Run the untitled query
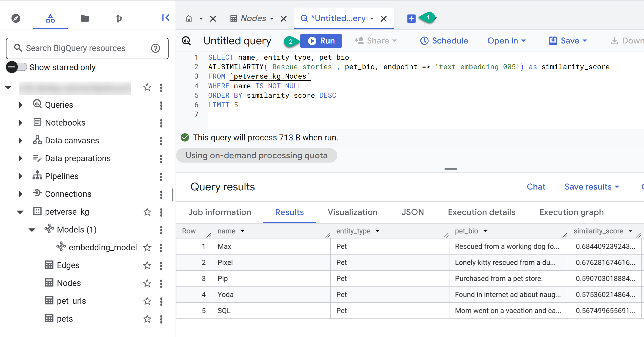Image resolution: width=644 pixels, height=337 pixels. point(321,41)
